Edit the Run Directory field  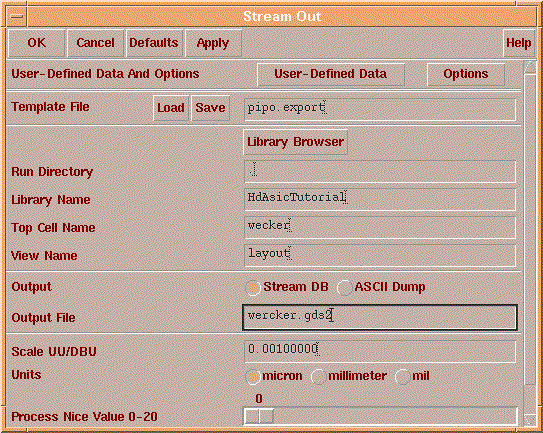(x=380, y=171)
